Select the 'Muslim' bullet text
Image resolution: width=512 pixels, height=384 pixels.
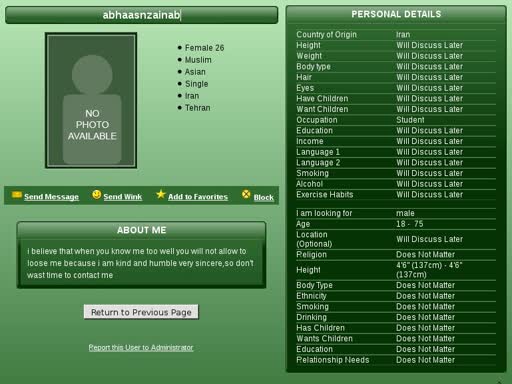(x=198, y=60)
